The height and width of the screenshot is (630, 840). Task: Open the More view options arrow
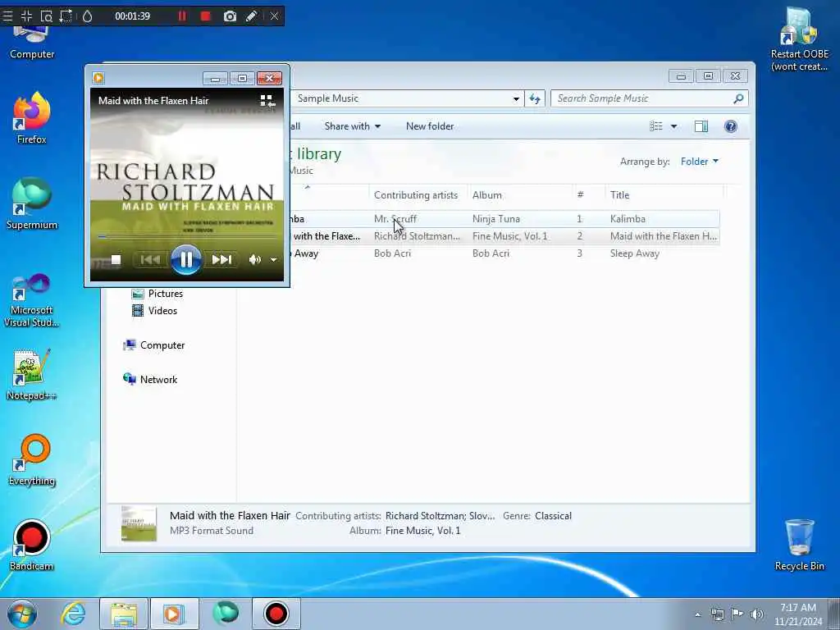pos(674,126)
